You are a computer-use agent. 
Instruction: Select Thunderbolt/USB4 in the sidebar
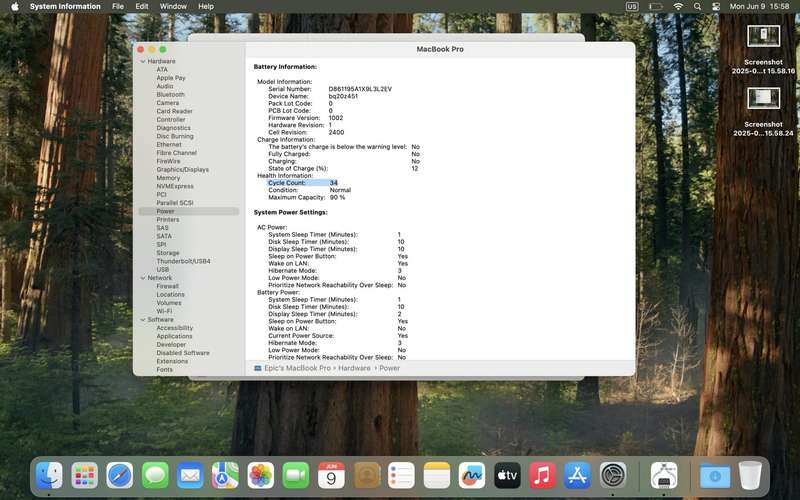(183, 261)
